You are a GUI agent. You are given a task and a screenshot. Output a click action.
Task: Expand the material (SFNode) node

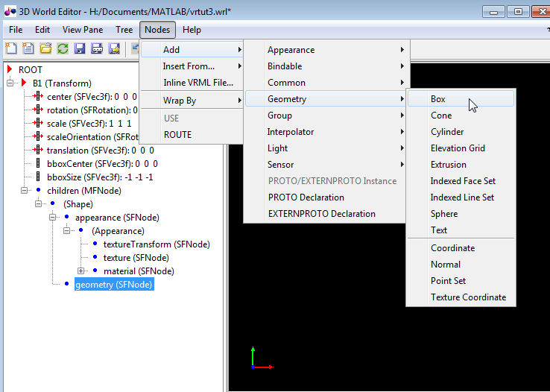pyautogui.click(x=81, y=271)
